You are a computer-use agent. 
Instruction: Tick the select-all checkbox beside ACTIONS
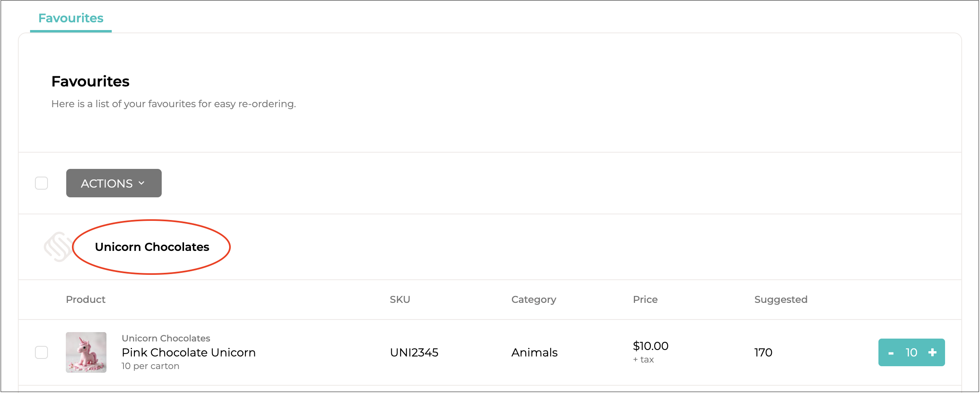point(41,183)
